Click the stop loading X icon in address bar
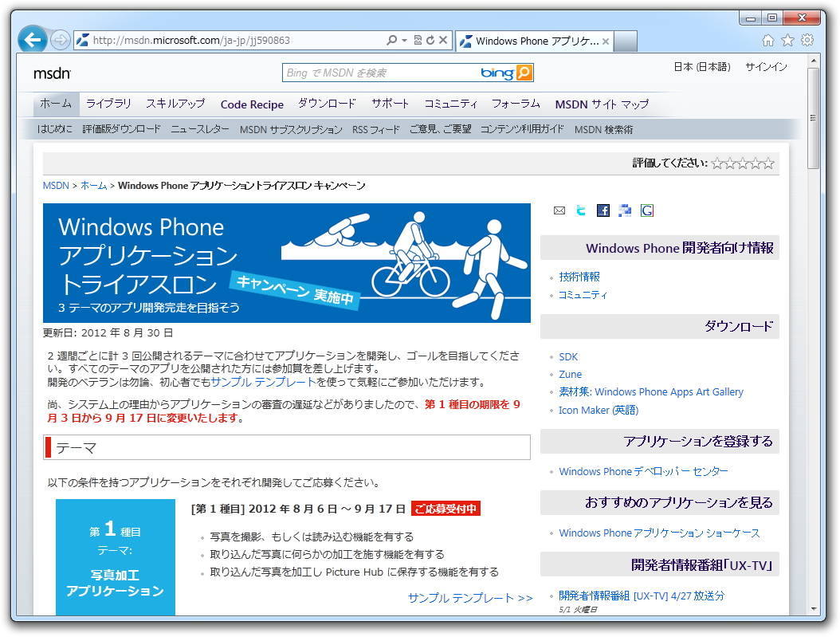The height and width of the screenshot is (637, 840). coord(443,40)
